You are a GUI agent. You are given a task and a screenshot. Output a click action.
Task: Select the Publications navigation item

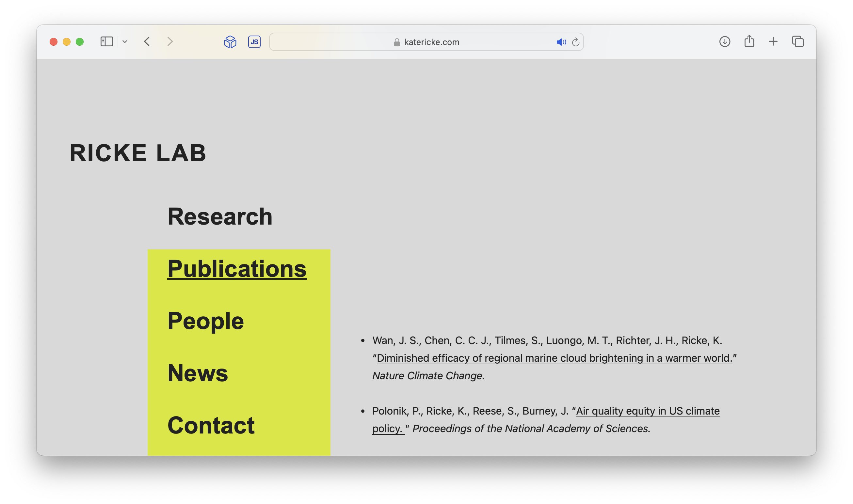[237, 269]
